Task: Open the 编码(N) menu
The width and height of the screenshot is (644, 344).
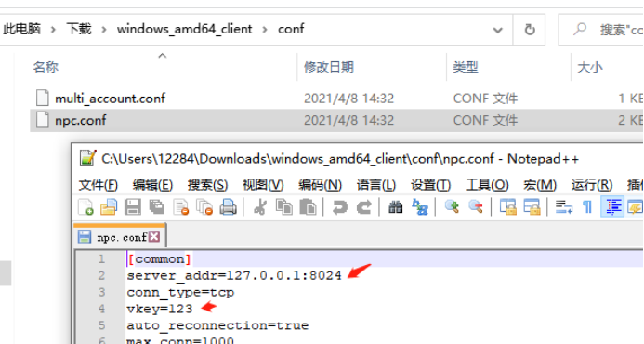Action: (320, 185)
